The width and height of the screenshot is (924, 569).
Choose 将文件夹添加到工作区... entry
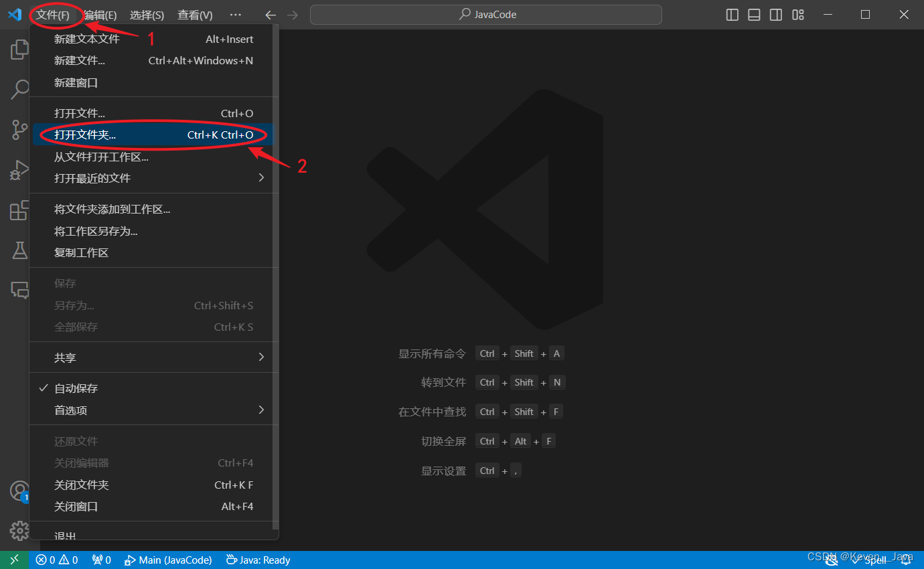(x=153, y=209)
